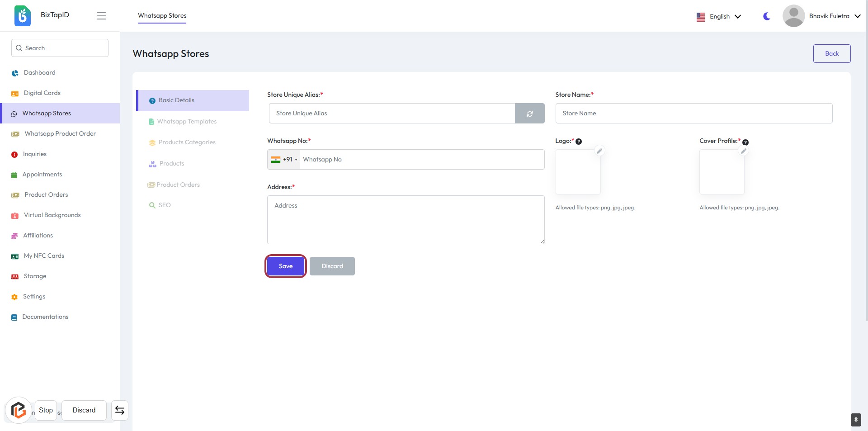Regenerate the store unique alias

point(529,114)
